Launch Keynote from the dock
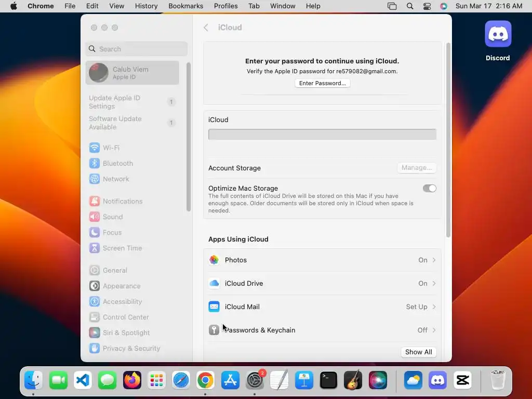The height and width of the screenshot is (399, 532). pyautogui.click(x=304, y=380)
